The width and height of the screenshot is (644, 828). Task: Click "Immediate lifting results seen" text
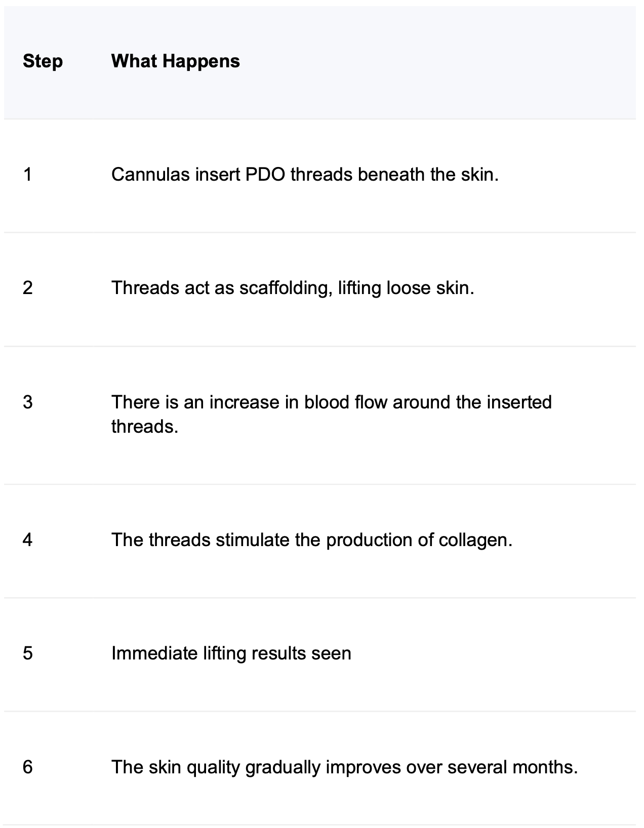point(231,653)
